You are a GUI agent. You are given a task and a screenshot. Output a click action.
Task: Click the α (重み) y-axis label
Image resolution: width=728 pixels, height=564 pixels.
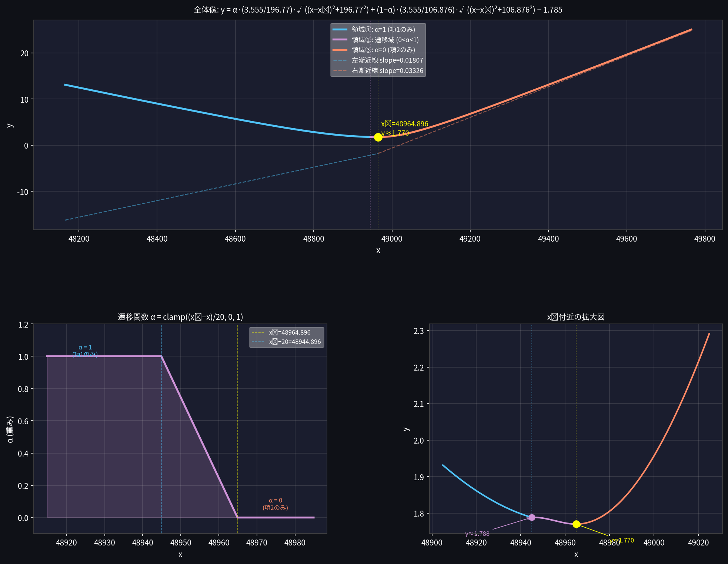click(x=10, y=429)
